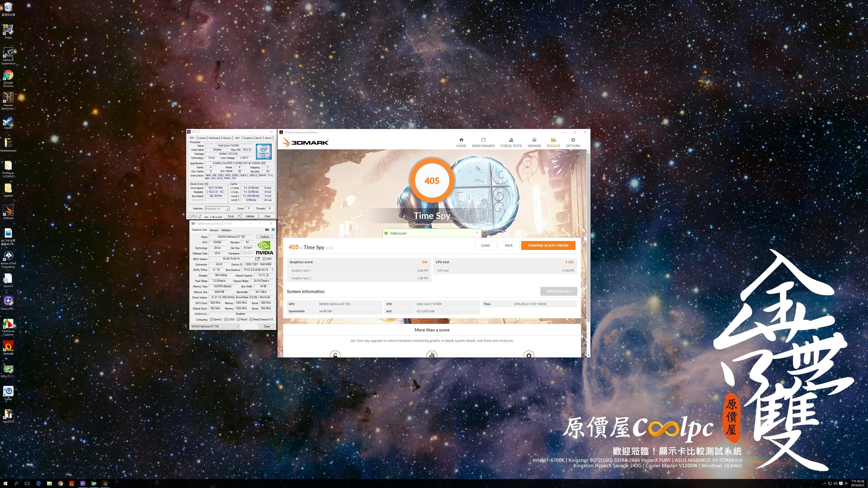Switch to the Mainboard tab in CPU-Z

tap(214, 138)
